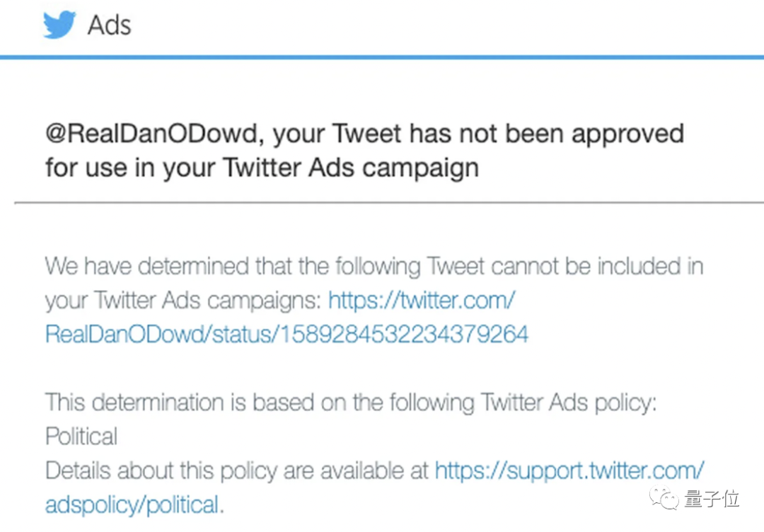The width and height of the screenshot is (764, 532).
Task: Open the https://twitter.com/ tweet link line
Action: tap(422, 300)
